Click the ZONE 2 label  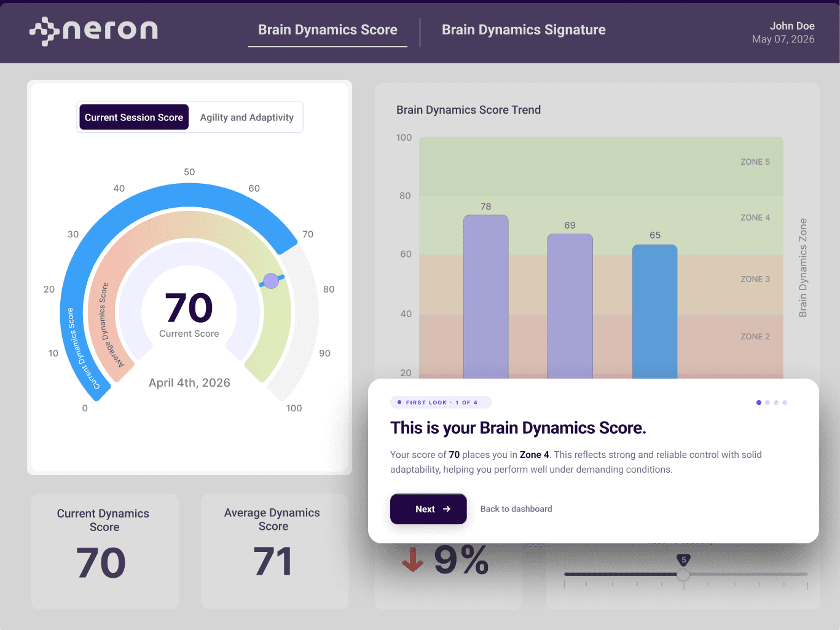[x=755, y=337]
